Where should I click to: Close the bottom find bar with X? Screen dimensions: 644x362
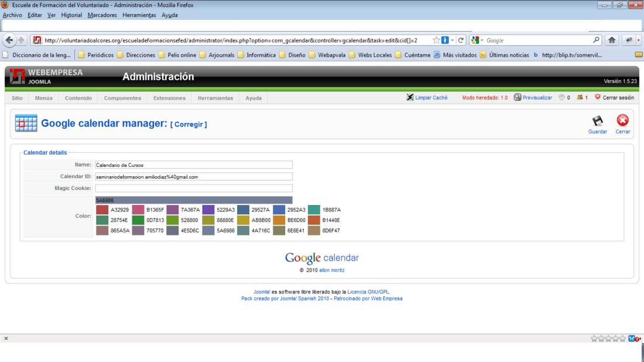point(6,338)
